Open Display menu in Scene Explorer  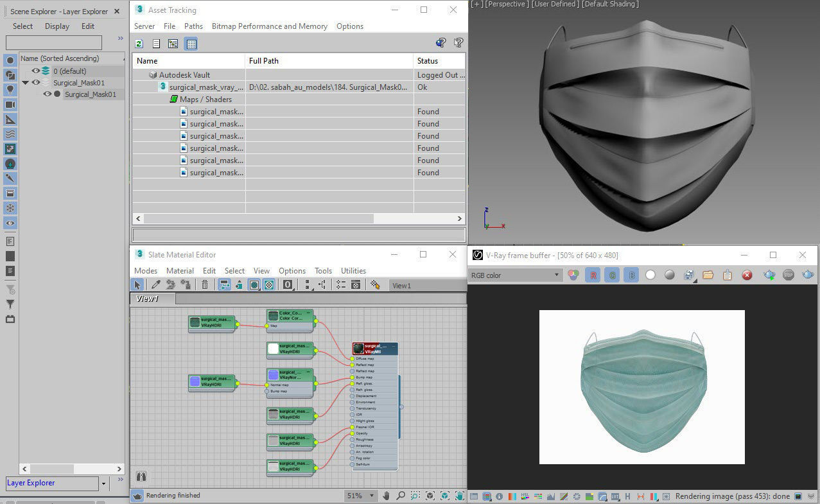point(57,26)
